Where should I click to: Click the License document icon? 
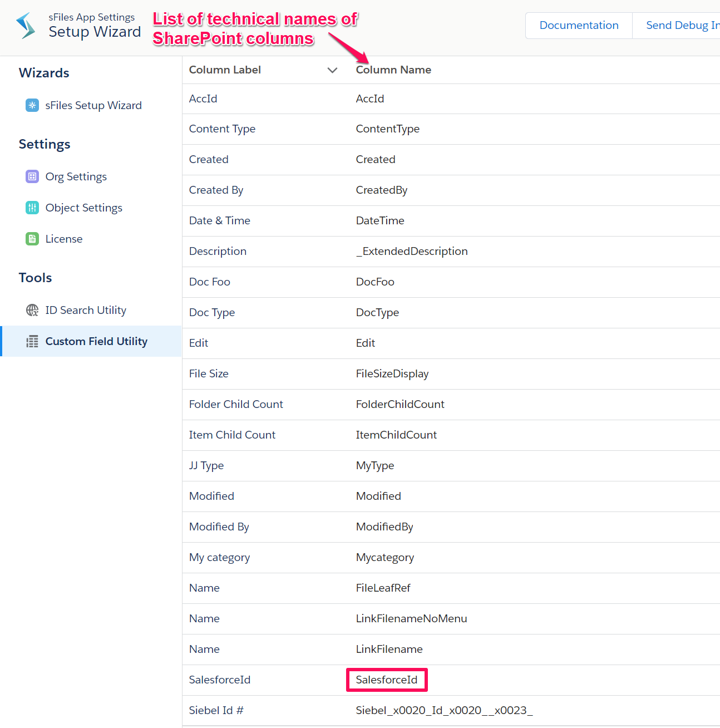point(32,239)
